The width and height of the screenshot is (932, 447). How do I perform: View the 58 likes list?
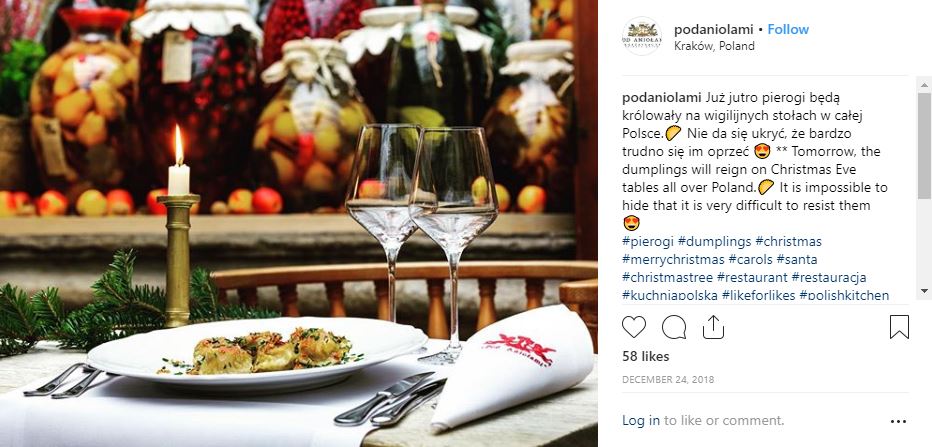tap(646, 357)
